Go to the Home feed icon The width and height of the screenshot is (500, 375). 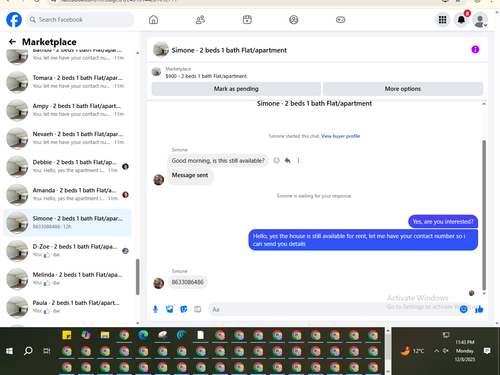(153, 20)
